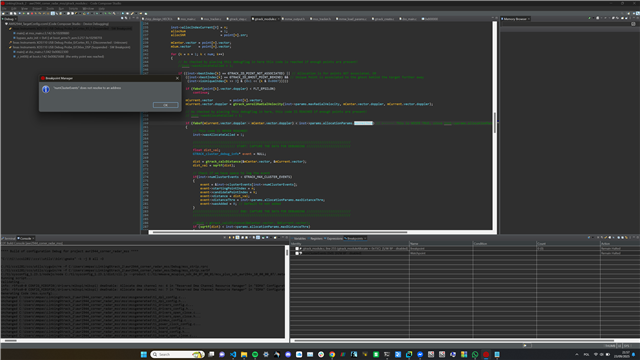Open the View menu
The width and height of the screenshot is (640, 360).
coord(24,8)
